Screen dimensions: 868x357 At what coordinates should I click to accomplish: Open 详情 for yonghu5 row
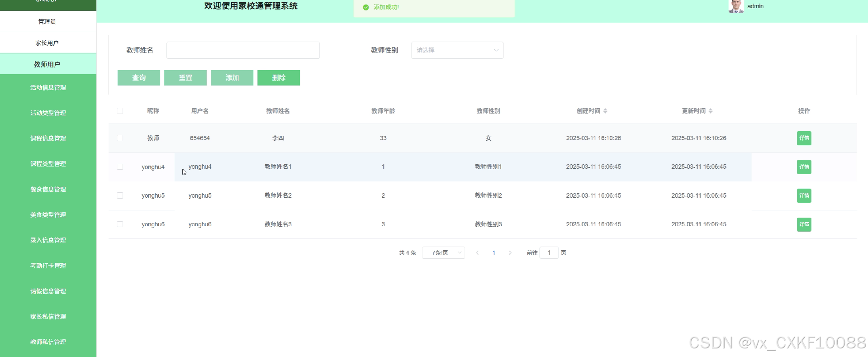pos(804,195)
